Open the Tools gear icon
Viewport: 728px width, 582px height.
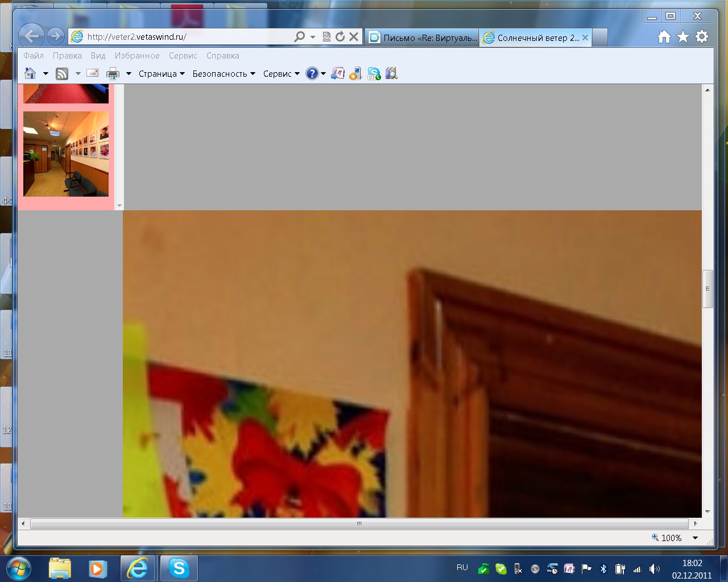(x=702, y=37)
